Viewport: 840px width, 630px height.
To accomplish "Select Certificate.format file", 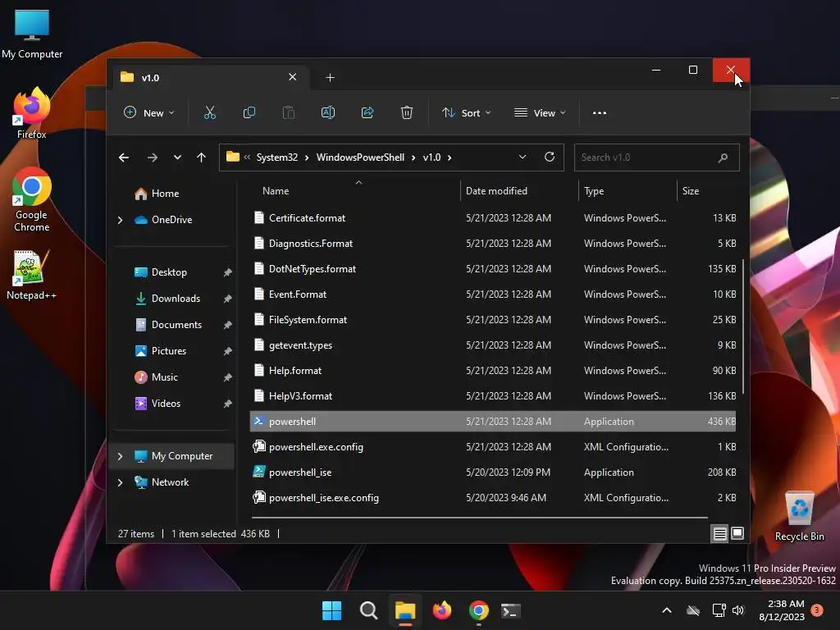I will pyautogui.click(x=493, y=218).
